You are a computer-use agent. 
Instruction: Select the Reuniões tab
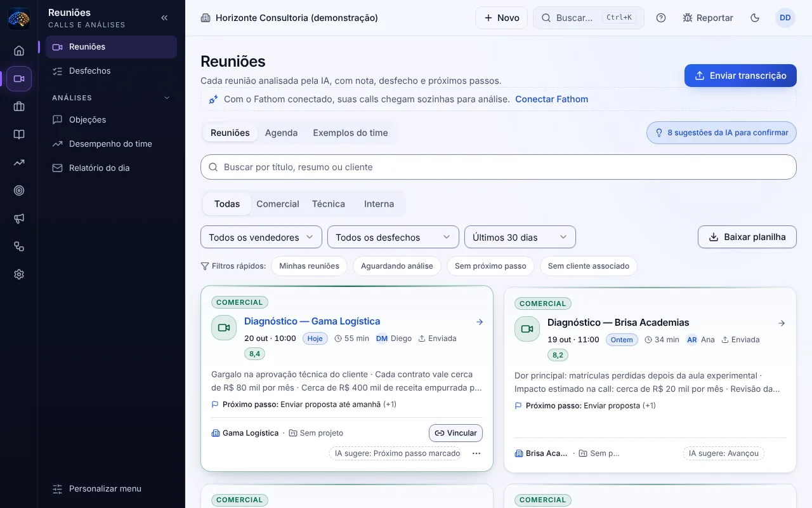click(230, 133)
